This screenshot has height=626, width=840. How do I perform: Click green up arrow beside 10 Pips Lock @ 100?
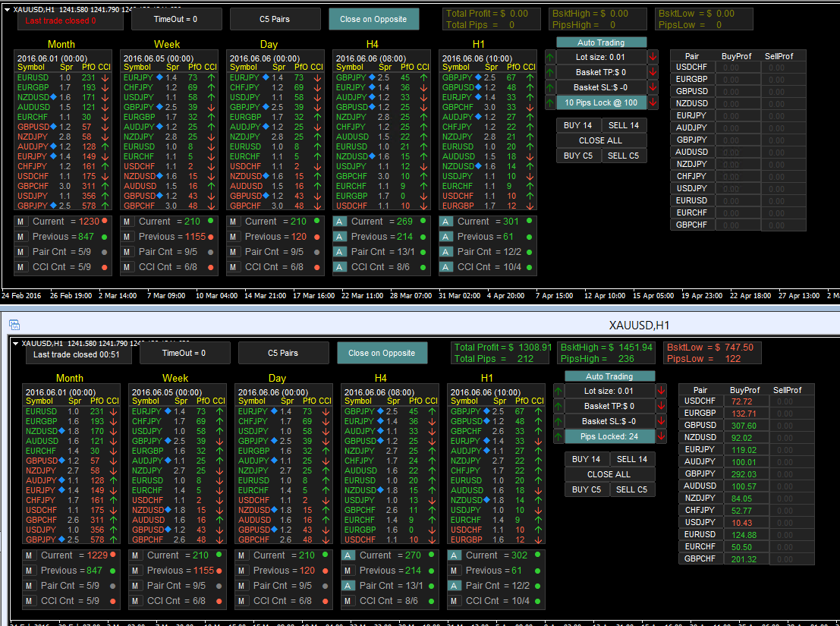click(550, 102)
